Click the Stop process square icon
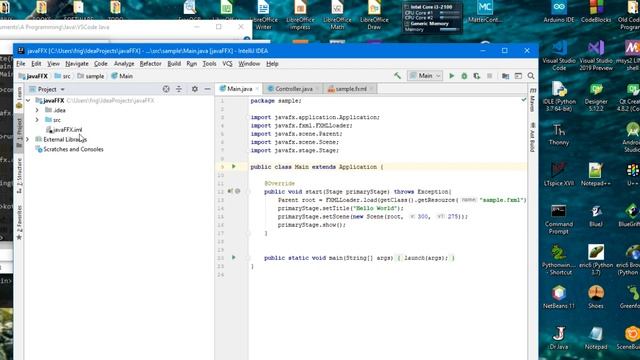 tap(489, 76)
